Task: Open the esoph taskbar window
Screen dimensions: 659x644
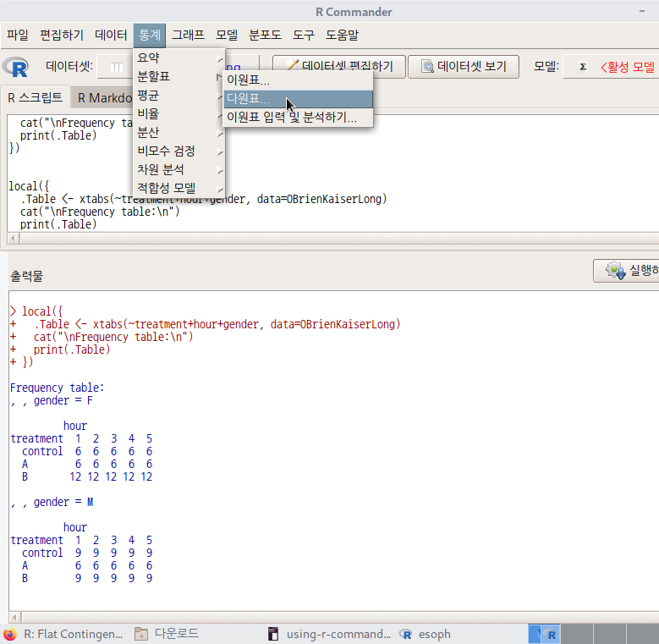Action: 425,634
